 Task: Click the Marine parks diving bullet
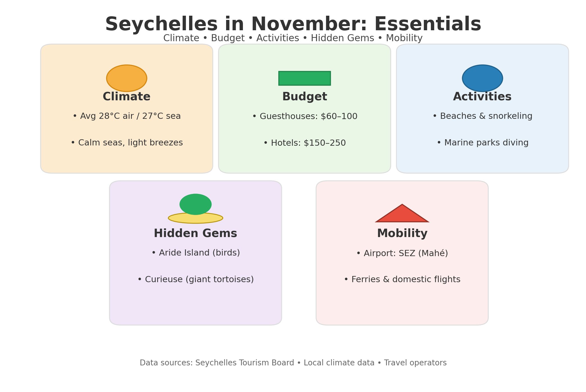(x=482, y=143)
